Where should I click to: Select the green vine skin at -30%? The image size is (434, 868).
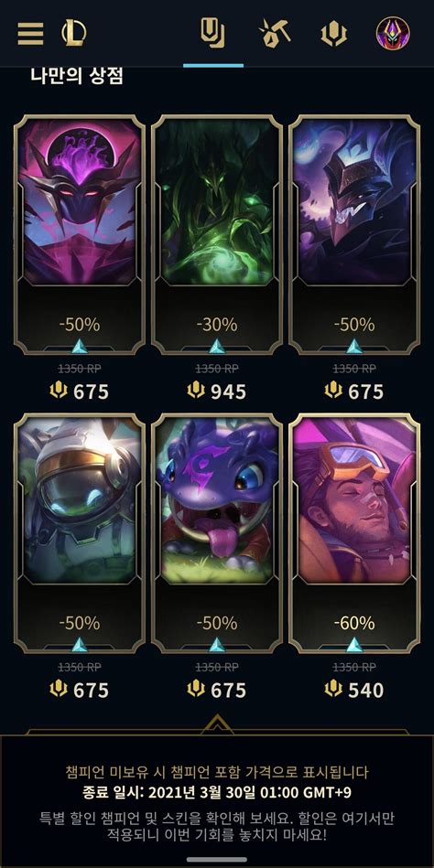(217, 234)
